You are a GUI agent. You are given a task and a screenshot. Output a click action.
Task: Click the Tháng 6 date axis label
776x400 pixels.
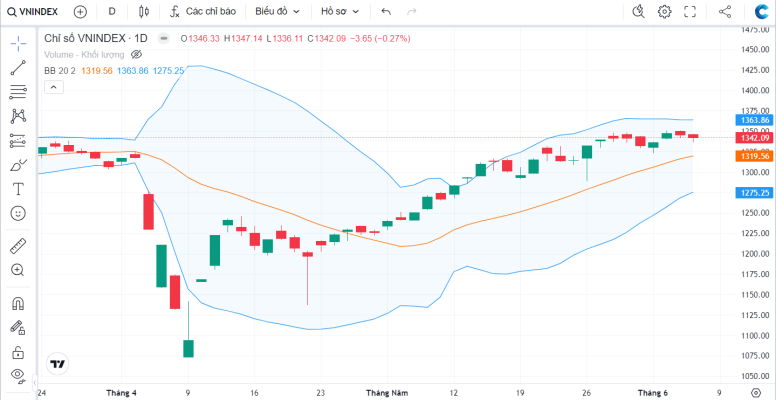[x=652, y=393]
